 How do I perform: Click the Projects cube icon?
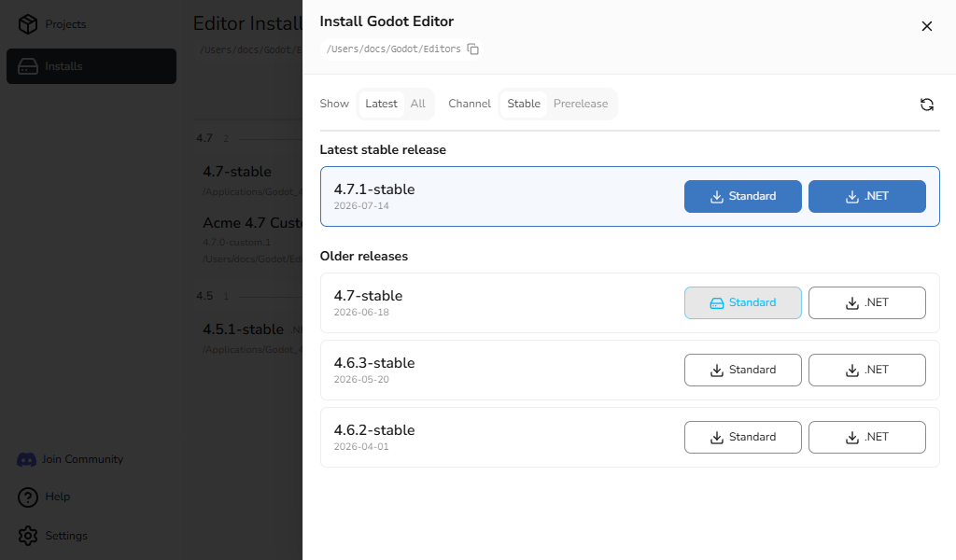coord(28,24)
